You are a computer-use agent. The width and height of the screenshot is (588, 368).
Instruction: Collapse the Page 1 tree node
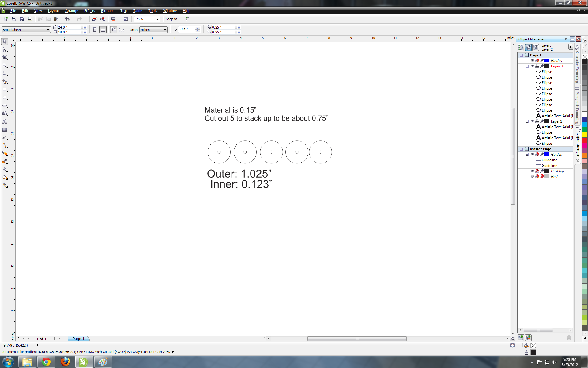[x=521, y=55]
